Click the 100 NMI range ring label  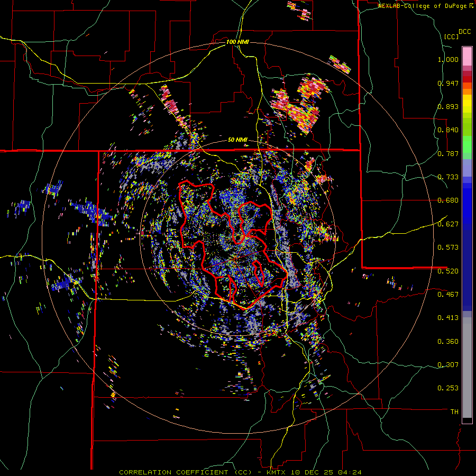click(x=237, y=42)
